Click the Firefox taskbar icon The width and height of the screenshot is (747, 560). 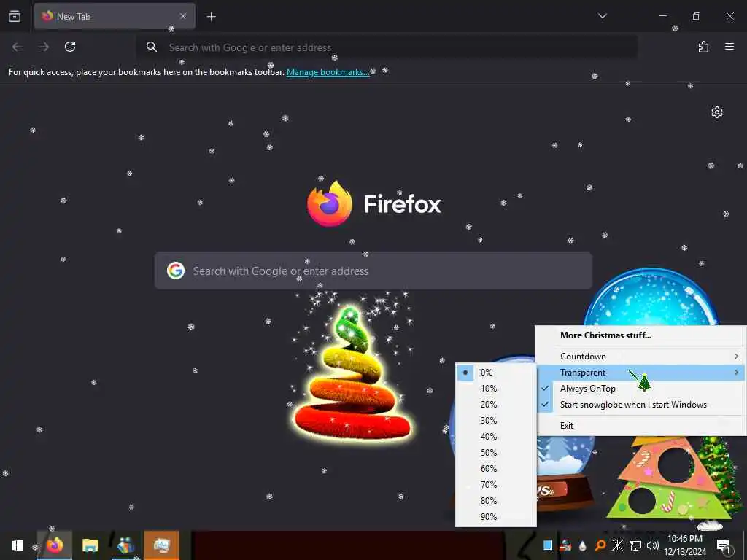pyautogui.click(x=54, y=545)
